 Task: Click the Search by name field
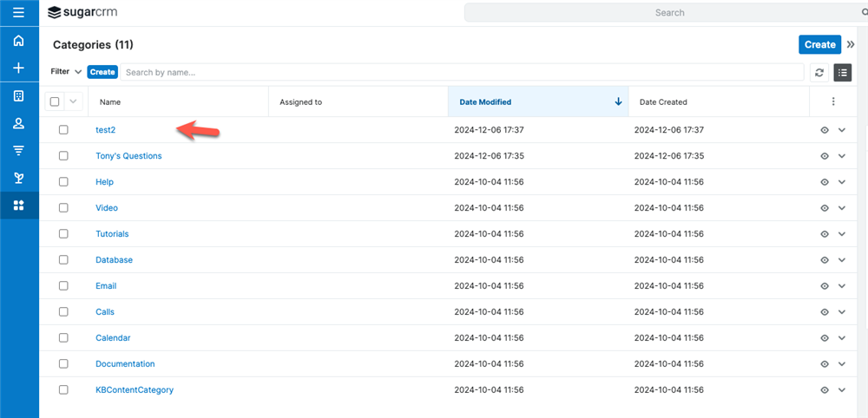tap(460, 73)
